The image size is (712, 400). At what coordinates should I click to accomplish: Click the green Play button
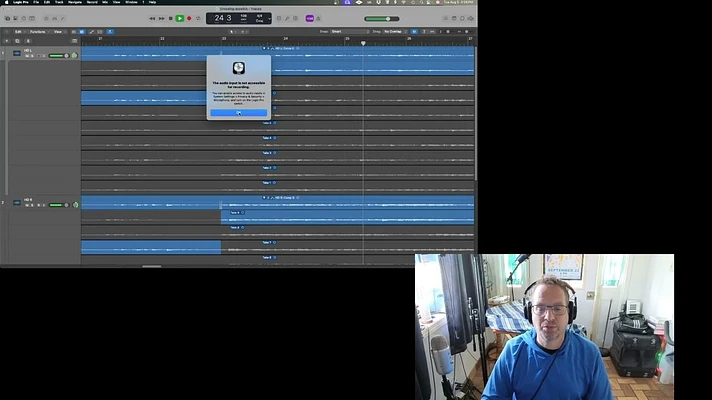tap(180, 19)
